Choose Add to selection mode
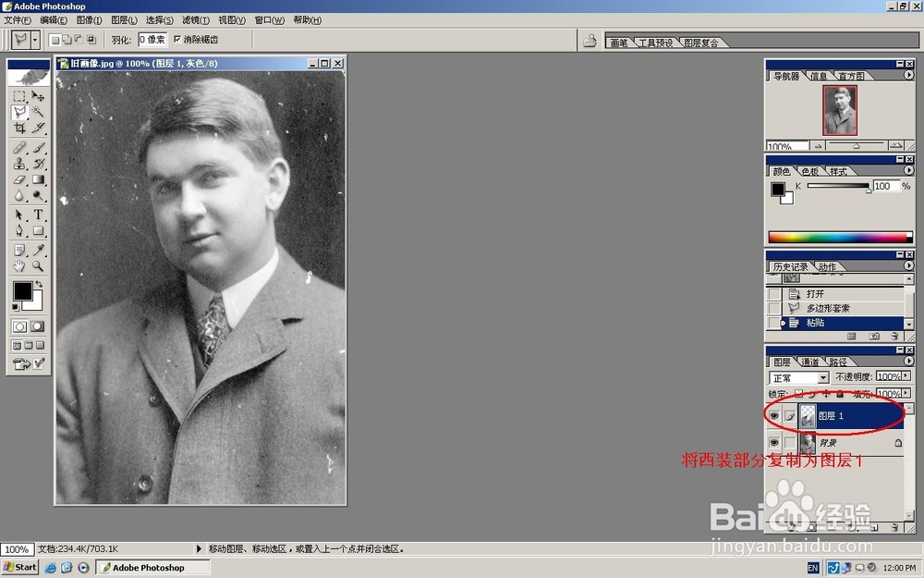This screenshot has height=578, width=924. click(67, 40)
